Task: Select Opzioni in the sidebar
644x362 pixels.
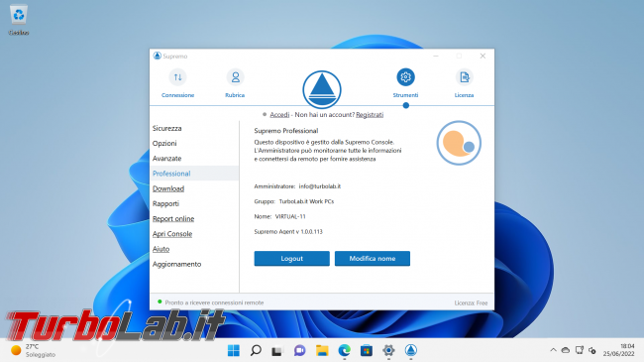Action: click(164, 143)
